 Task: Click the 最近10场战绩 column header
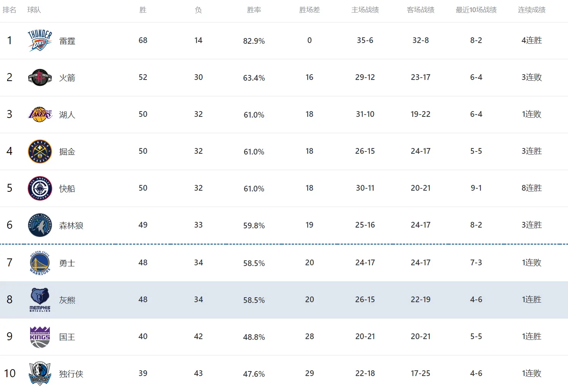coord(476,10)
